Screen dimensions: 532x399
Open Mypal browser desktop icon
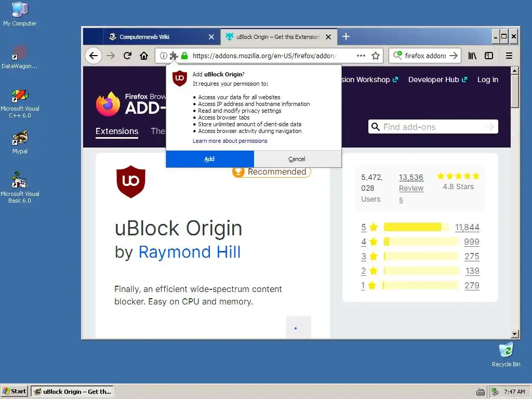20,142
